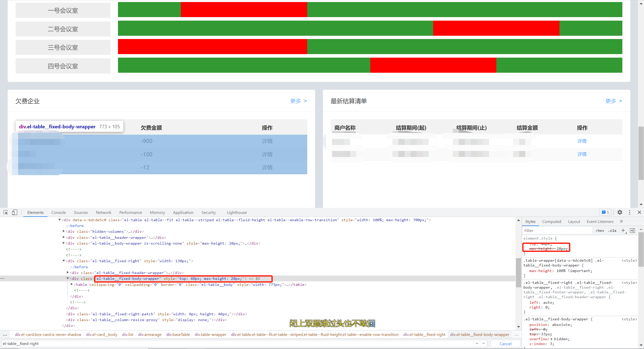644x349 pixels.
Task: Jump to next search match with down arrow
Action: 484,343
